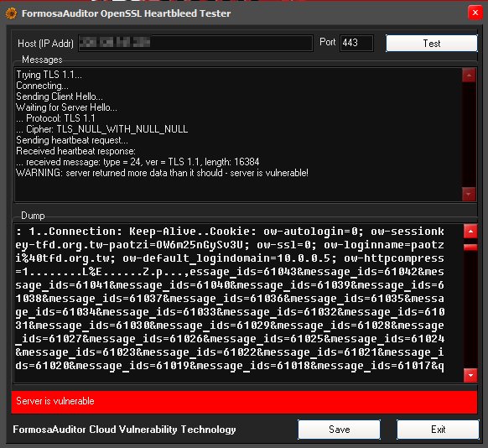Click 'Sending Client Hello...' line
The height and width of the screenshot is (448, 488).
point(60,96)
